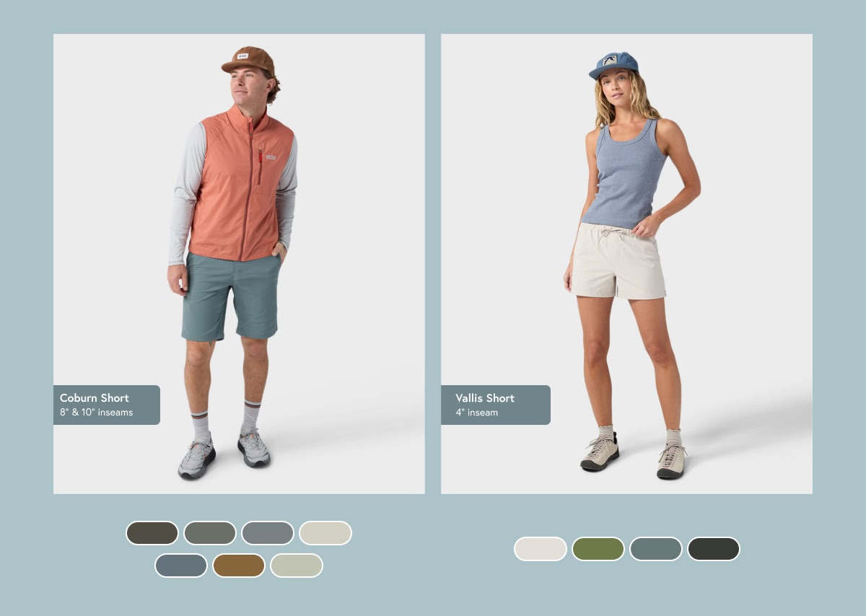Screen dimensions: 866x616
Task: Choose the gray-green Coburn Short swatch
Action: coord(210,533)
